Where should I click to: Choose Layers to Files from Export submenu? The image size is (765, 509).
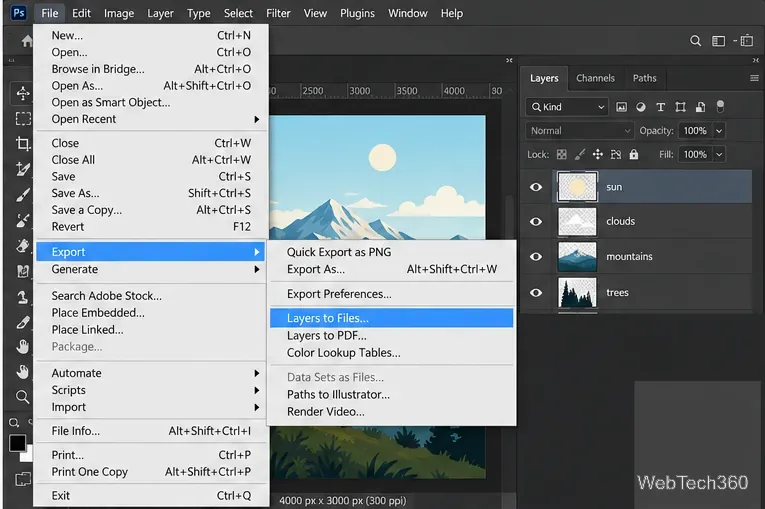tap(391, 318)
